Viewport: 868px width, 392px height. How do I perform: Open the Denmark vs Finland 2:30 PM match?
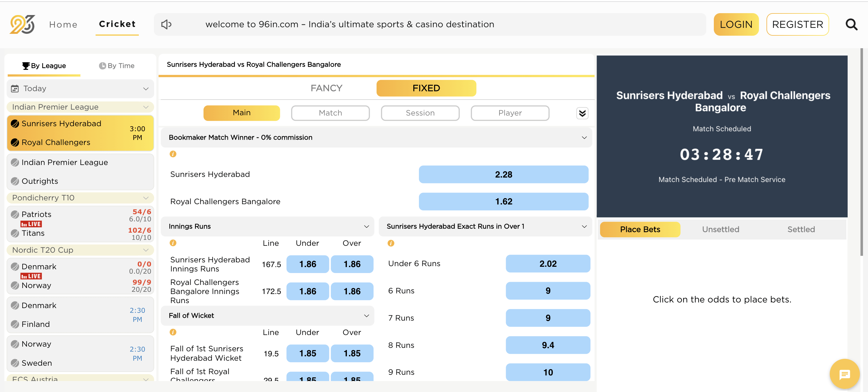coord(80,315)
